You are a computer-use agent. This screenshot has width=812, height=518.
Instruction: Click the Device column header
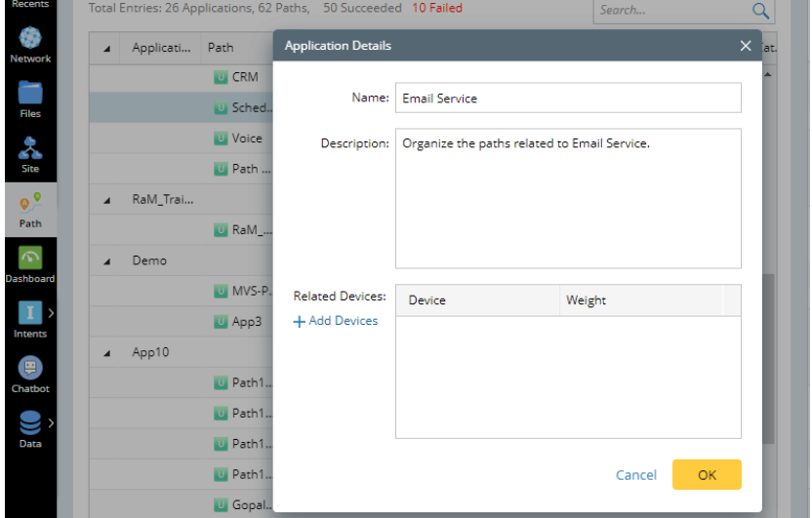coord(478,300)
